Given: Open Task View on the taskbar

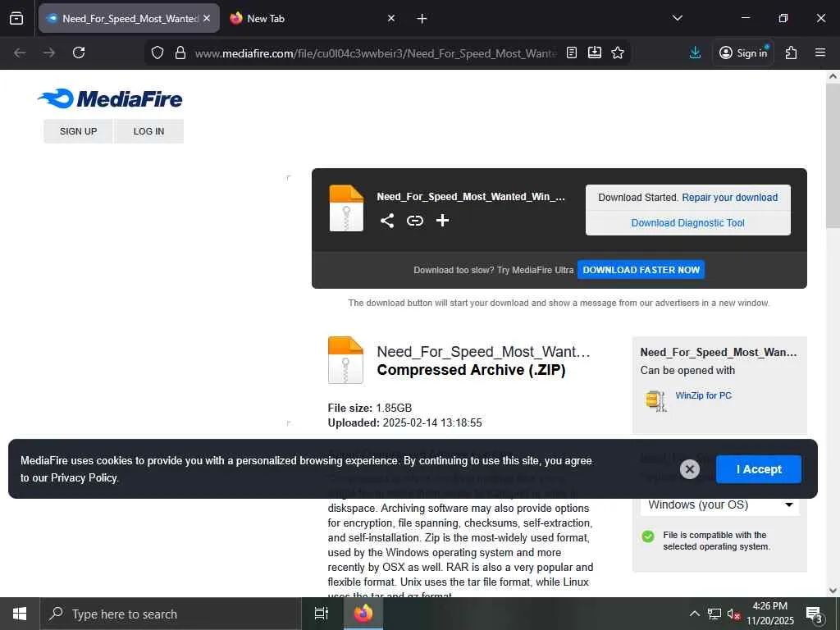Looking at the screenshot, I should (x=322, y=614).
